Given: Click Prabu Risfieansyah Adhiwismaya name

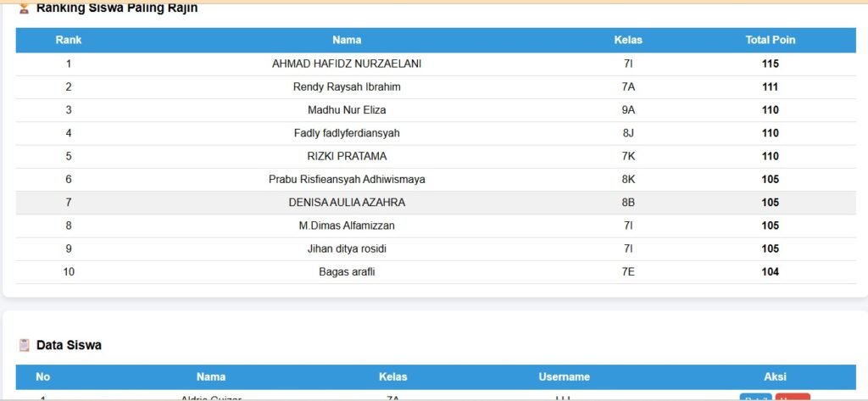Looking at the screenshot, I should point(347,179).
